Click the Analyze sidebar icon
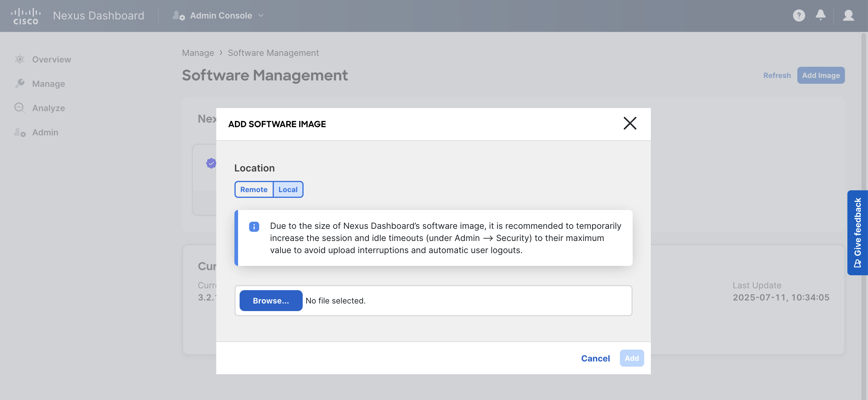 click(x=19, y=108)
